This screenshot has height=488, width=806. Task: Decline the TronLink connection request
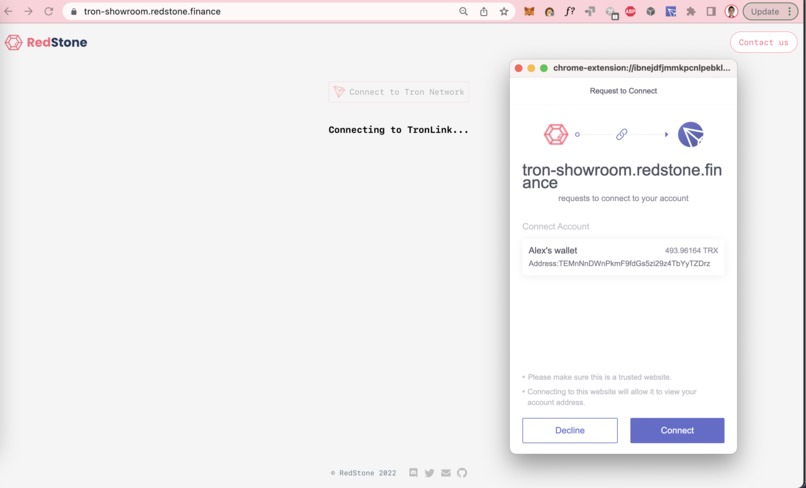[x=570, y=430]
